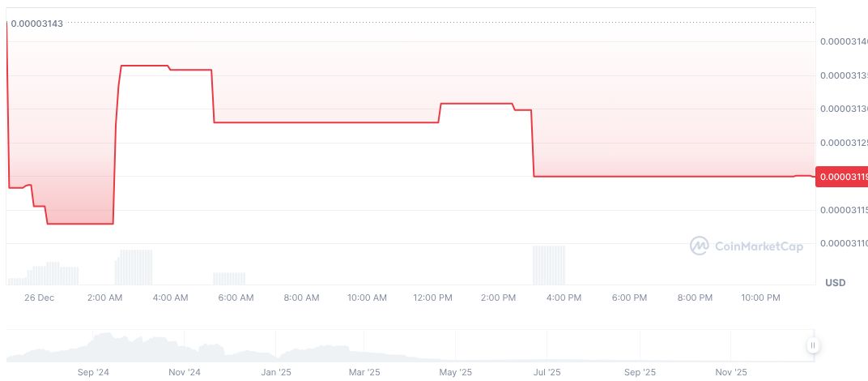Select Jan '25 on the navigator timeline
The width and height of the screenshot is (868, 381).
point(276,373)
